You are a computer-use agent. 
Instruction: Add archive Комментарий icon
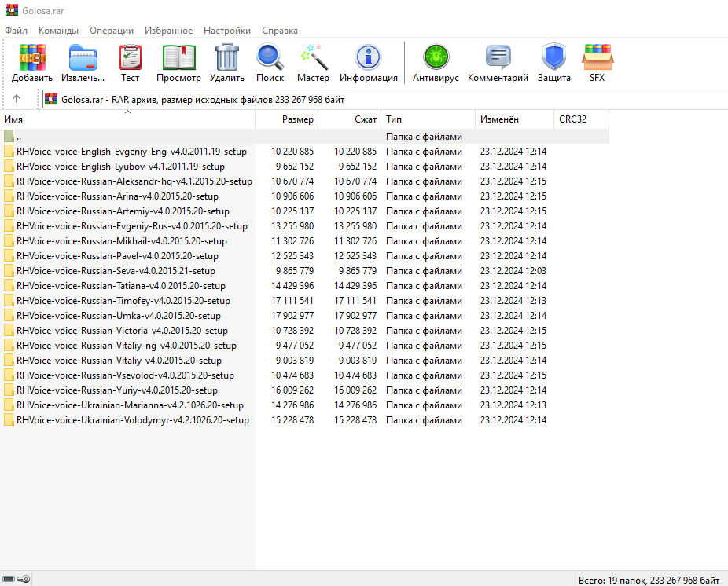coord(498,58)
